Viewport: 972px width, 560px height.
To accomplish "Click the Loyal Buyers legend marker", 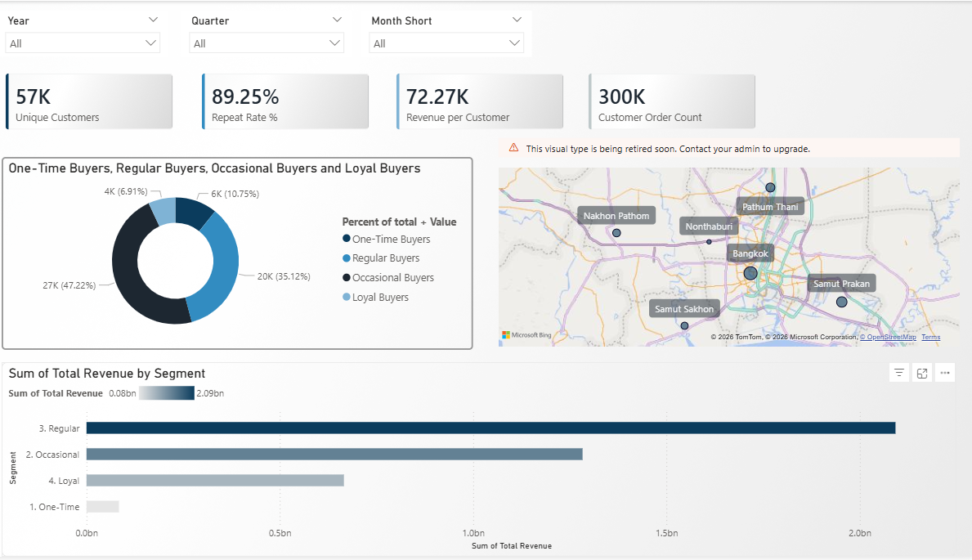I will point(347,297).
